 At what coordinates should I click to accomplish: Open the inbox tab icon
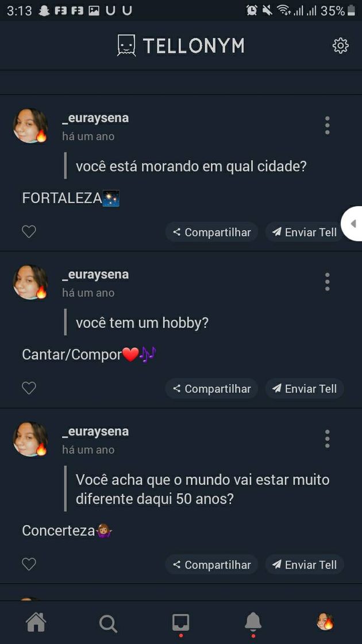click(x=180, y=622)
